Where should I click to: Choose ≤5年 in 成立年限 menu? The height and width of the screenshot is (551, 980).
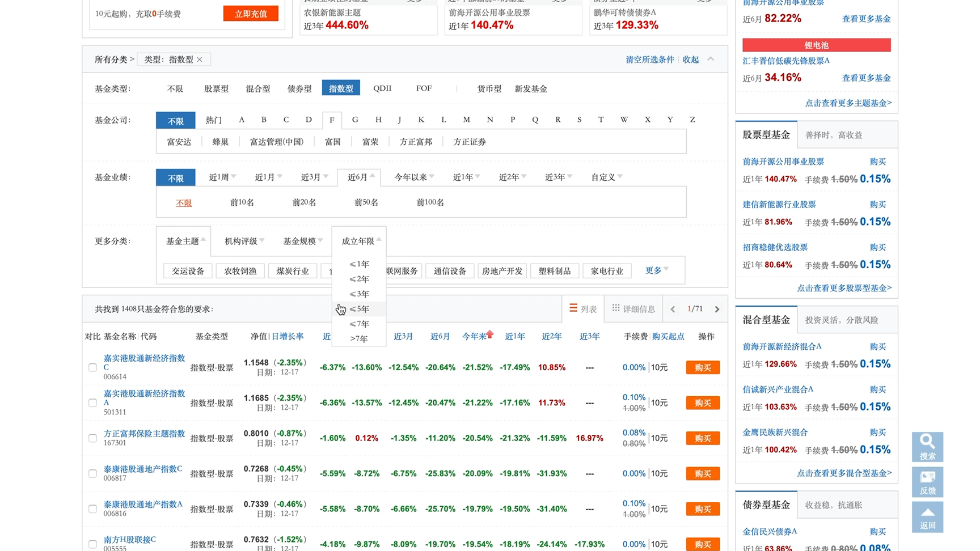pos(359,309)
